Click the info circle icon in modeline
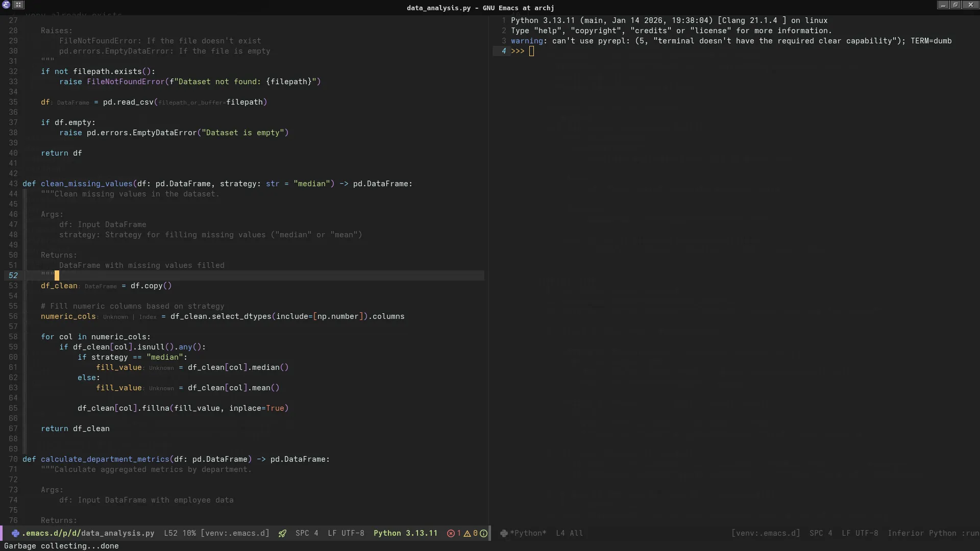Image resolution: width=980 pixels, height=551 pixels. [x=483, y=533]
